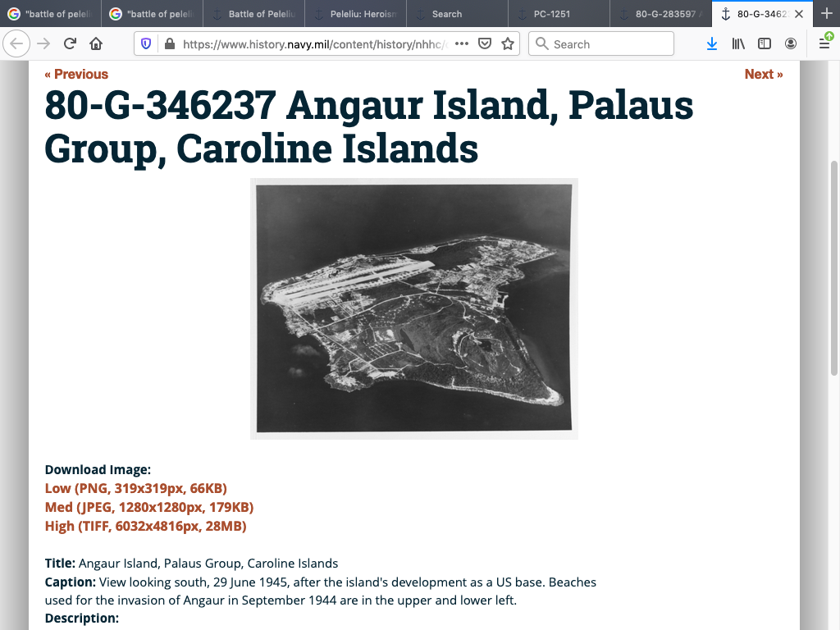The image size is (840, 630).
Task: Go back to the previous page
Action: pyautogui.click(x=17, y=44)
